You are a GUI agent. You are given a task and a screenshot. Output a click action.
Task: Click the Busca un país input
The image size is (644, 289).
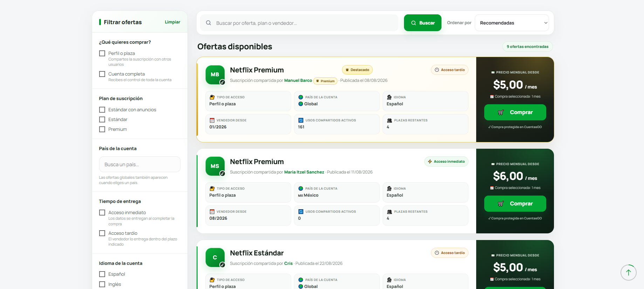click(x=140, y=164)
